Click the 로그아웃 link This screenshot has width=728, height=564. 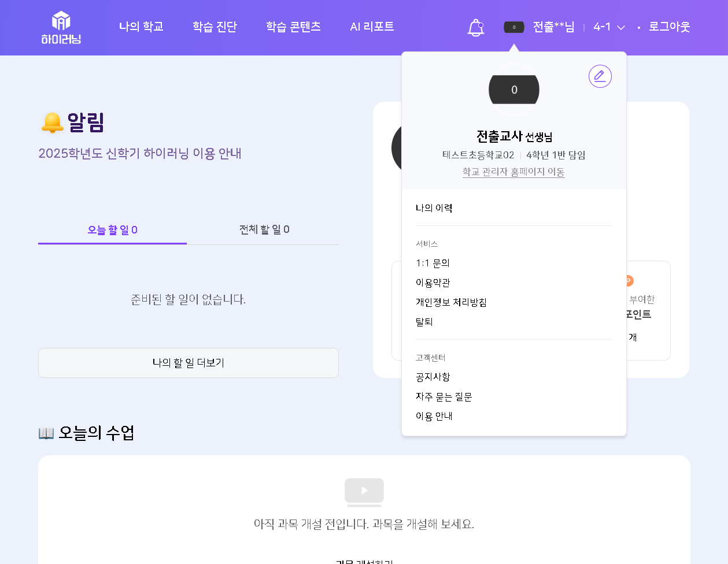pyautogui.click(x=669, y=27)
